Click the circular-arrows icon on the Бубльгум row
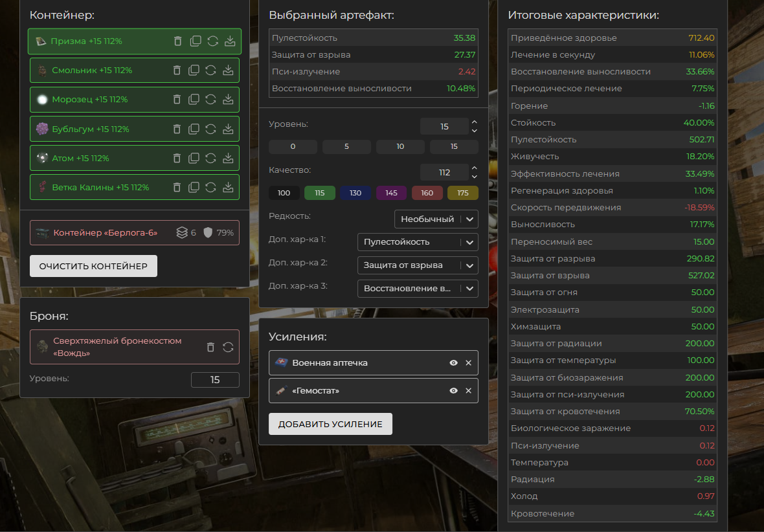The height and width of the screenshot is (532, 764). point(210,129)
